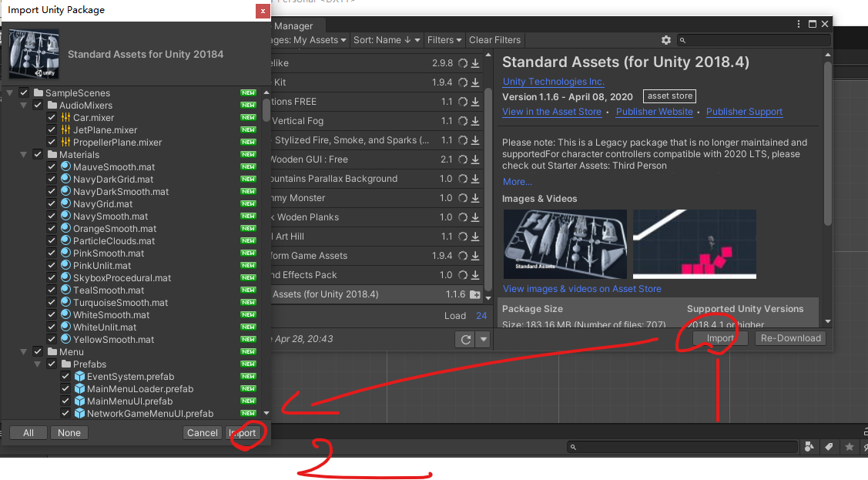Toggle Materials folder checkbox
This screenshot has height=480, width=868.
[38, 154]
